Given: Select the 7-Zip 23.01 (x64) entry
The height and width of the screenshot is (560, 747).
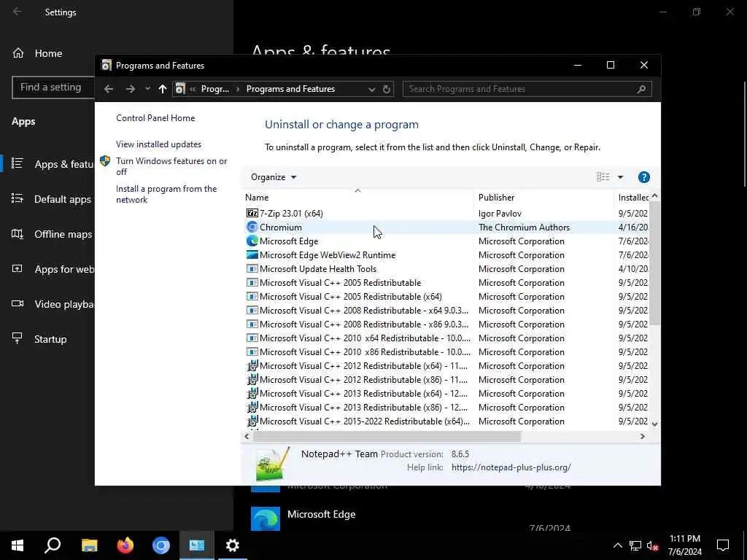Looking at the screenshot, I should 291,214.
